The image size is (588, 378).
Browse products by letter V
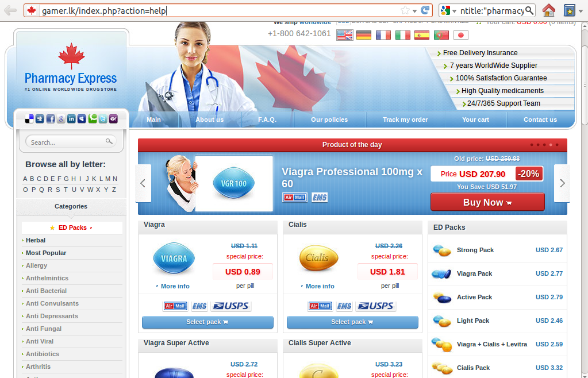[82, 190]
